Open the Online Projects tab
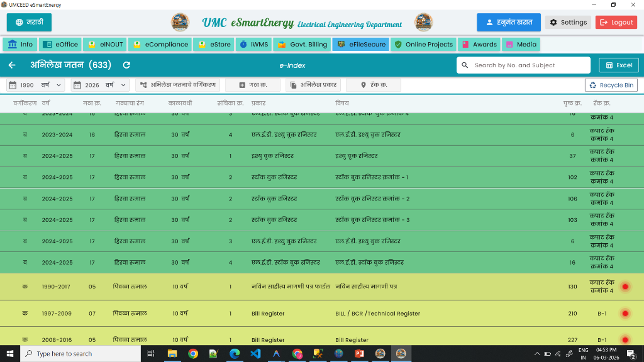The image size is (644, 362). 423,45
